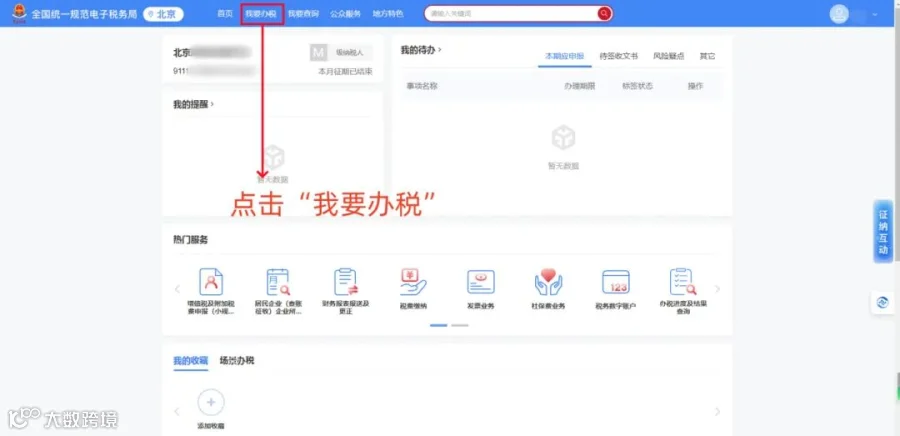
Task: Open 办税进度及结果查询 service icon
Action: (683, 282)
